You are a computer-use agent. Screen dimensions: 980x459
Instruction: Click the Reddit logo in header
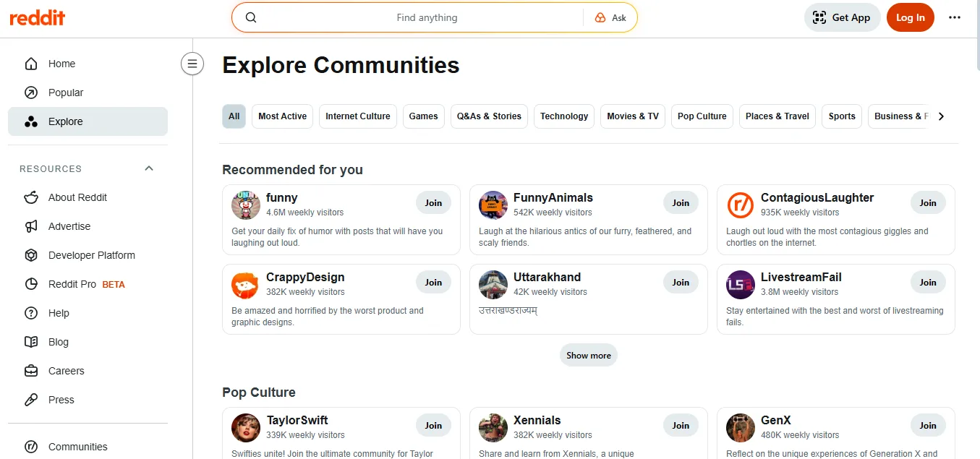point(37,18)
